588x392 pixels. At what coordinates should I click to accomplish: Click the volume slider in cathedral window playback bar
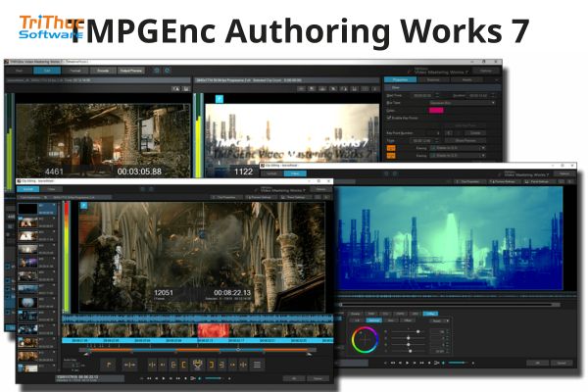pos(214,378)
